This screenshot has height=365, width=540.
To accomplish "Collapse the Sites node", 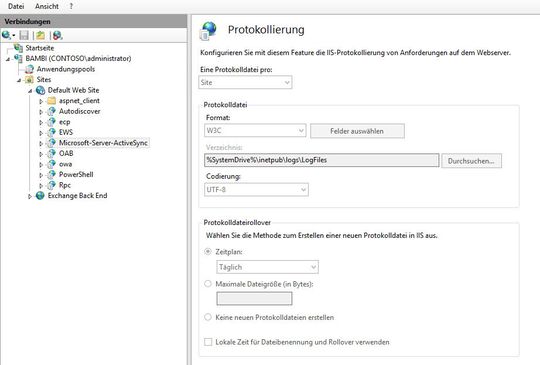I will click(19, 80).
